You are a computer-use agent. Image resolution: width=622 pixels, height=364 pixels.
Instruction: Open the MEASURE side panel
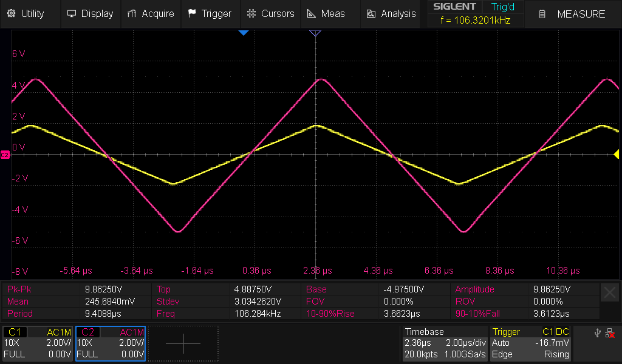pos(573,15)
